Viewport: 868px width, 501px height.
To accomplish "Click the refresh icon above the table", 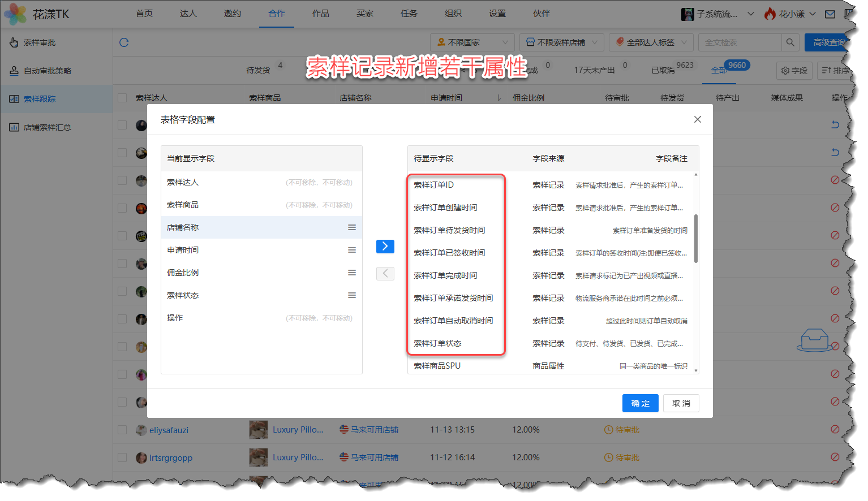I will (124, 42).
